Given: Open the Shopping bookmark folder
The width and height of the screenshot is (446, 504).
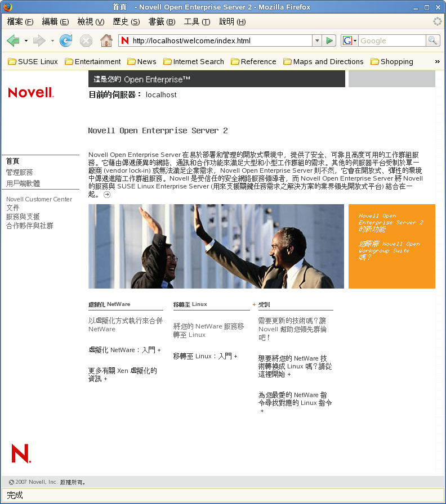Looking at the screenshot, I should pyautogui.click(x=391, y=61).
